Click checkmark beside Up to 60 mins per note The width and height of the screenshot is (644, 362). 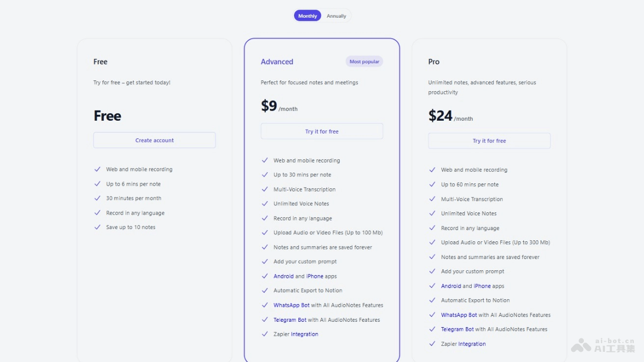point(432,184)
